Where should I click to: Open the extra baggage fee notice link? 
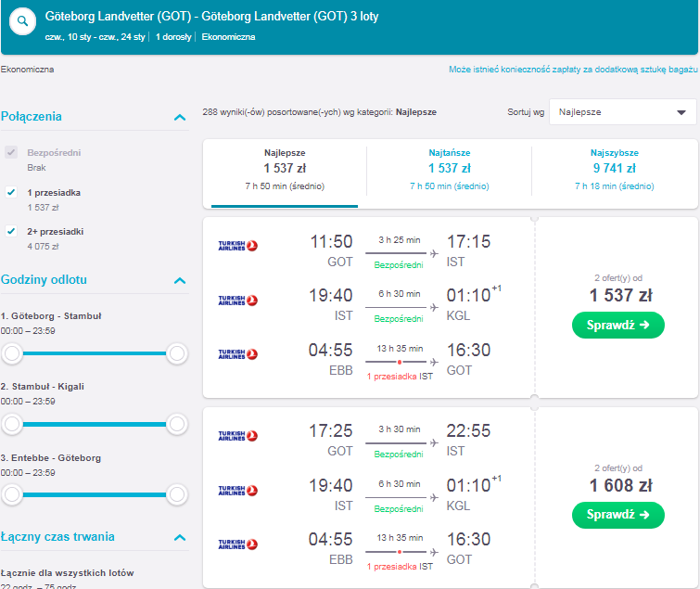click(x=573, y=70)
